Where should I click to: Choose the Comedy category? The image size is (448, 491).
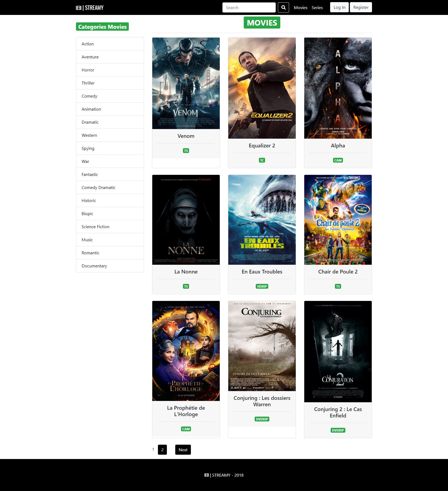pyautogui.click(x=110, y=96)
